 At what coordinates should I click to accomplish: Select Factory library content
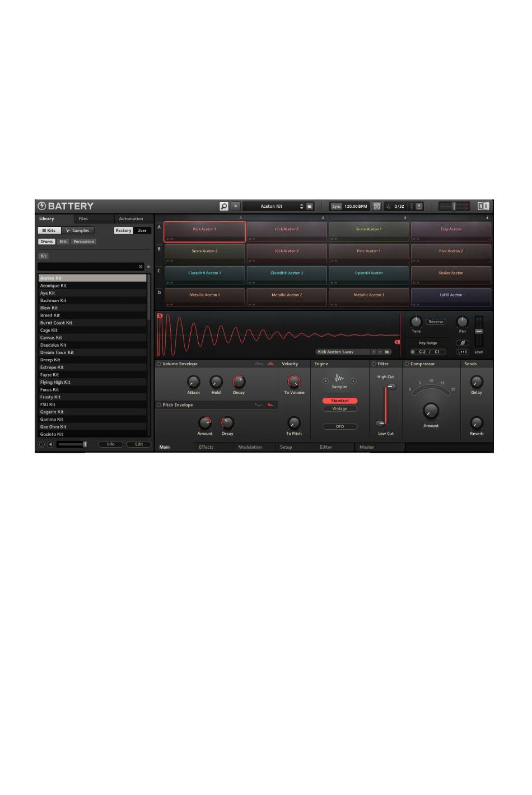click(124, 230)
